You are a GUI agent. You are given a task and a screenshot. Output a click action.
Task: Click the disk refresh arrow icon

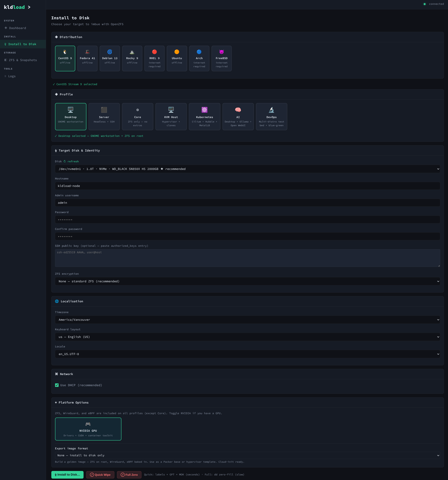tap(65, 161)
